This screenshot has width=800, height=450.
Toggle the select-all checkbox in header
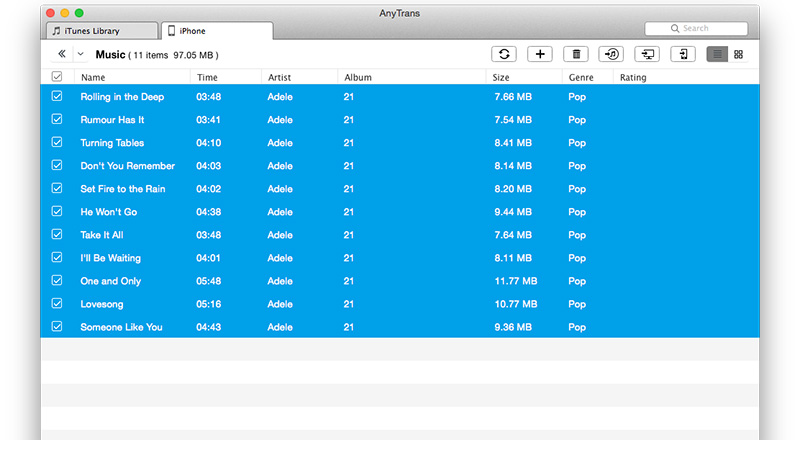[57, 77]
